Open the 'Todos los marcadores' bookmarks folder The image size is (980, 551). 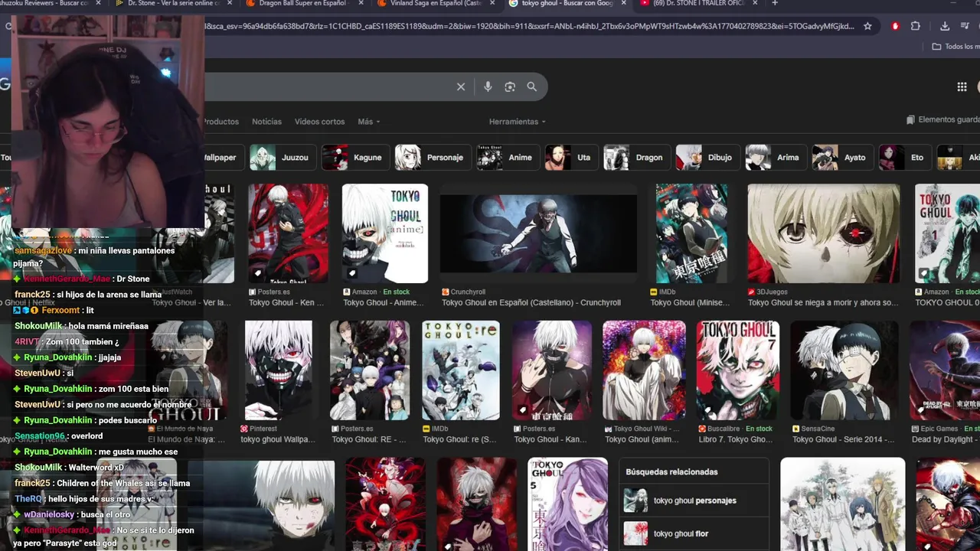pyautogui.click(x=955, y=47)
